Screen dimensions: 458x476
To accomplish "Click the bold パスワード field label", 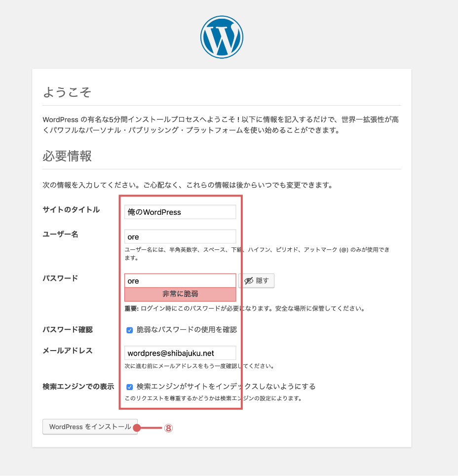I will pyautogui.click(x=60, y=278).
